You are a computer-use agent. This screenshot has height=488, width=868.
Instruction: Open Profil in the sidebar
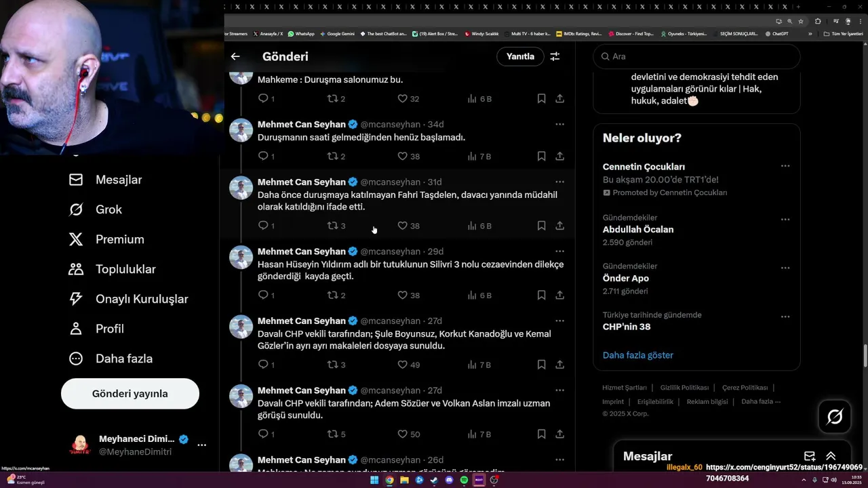point(96,329)
